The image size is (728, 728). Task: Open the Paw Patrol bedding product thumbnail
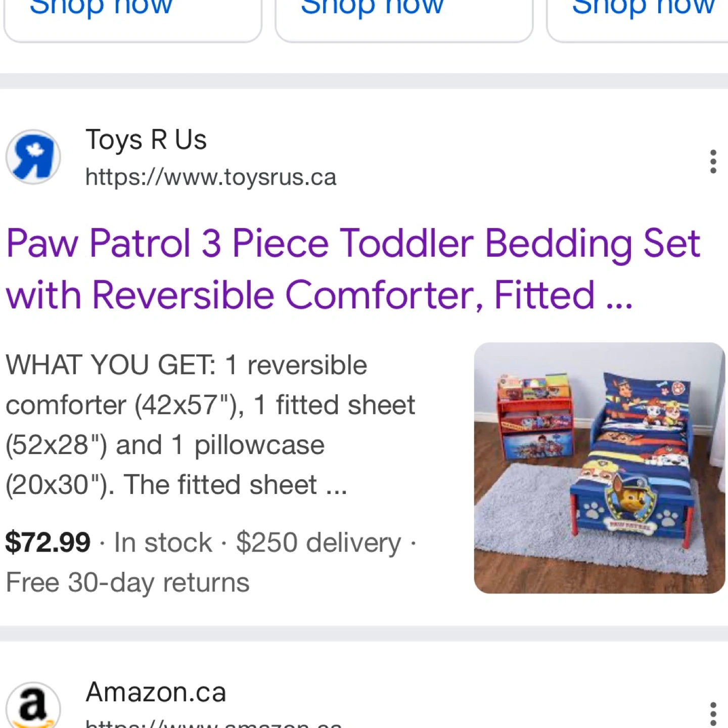(x=599, y=468)
